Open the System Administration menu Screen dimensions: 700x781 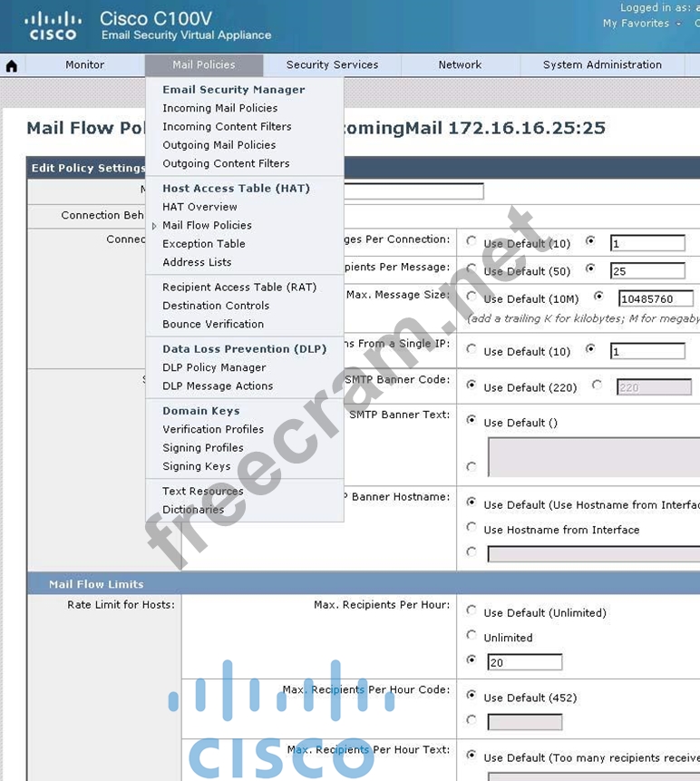[602, 65]
